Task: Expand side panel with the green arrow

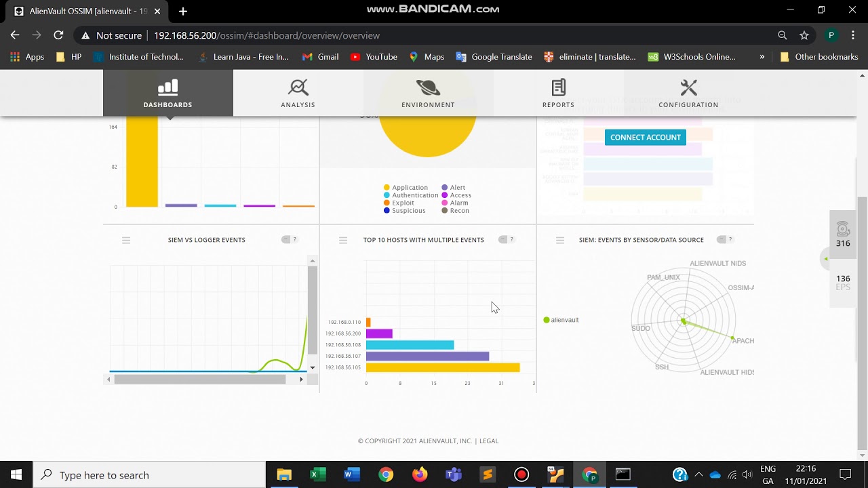Action: click(825, 259)
